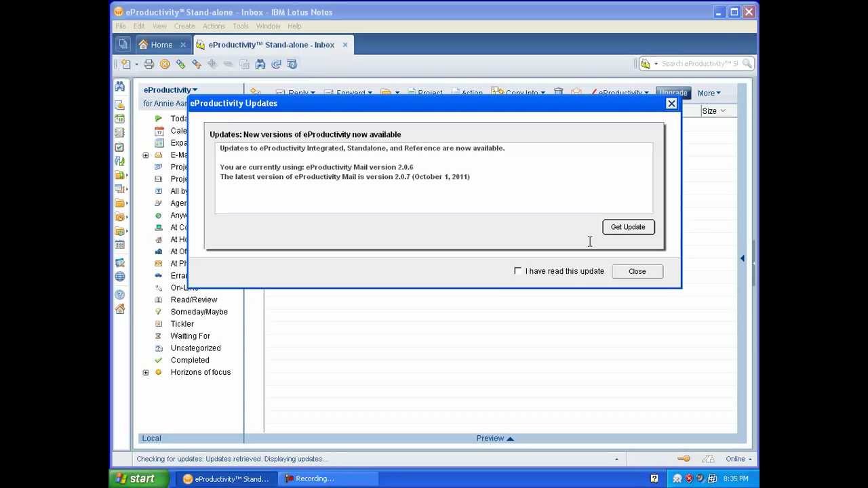Select Uncategorized in the navigator
868x488 pixels.
point(196,348)
